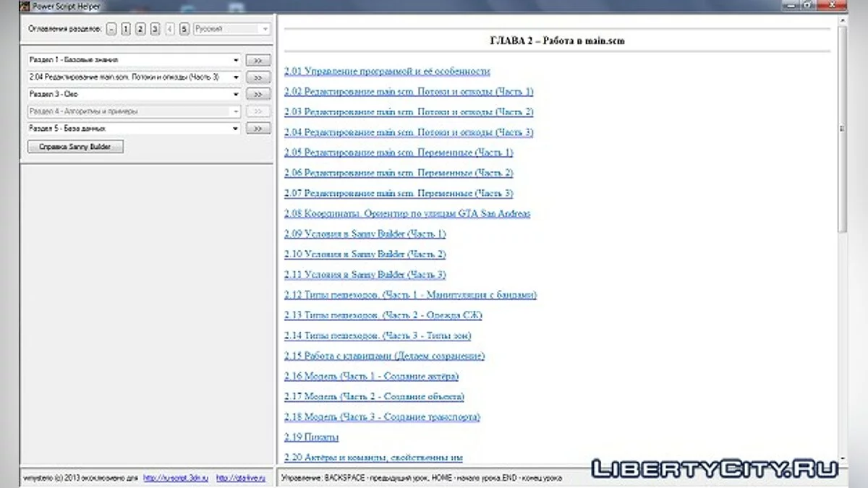Click the ">>" arrow beside Раздел 5 - База данных
Image resolution: width=868 pixels, height=488 pixels.
(258, 128)
